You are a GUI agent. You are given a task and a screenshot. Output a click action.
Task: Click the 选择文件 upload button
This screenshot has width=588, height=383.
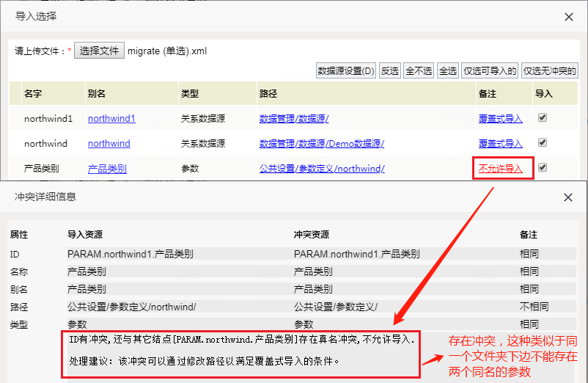click(99, 51)
